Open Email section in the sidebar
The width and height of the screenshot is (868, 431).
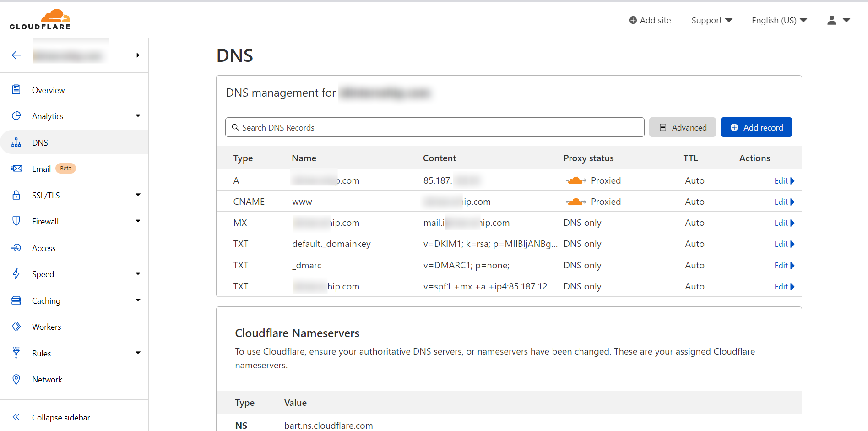click(x=41, y=169)
